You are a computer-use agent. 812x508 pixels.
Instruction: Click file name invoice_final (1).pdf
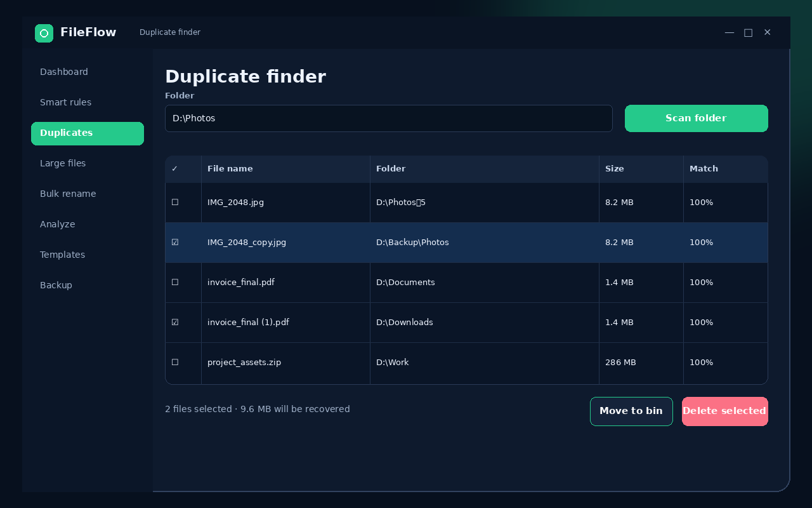248,323
